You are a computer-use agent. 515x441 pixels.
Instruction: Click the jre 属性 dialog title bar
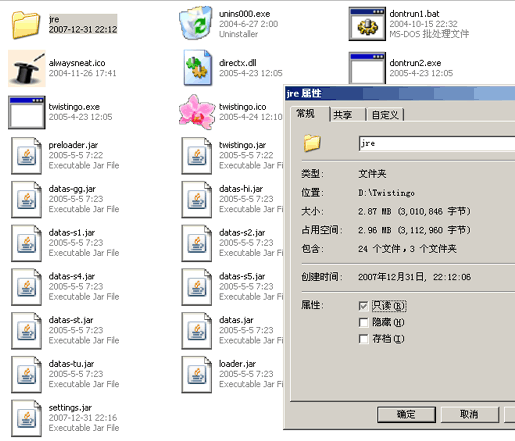point(400,93)
